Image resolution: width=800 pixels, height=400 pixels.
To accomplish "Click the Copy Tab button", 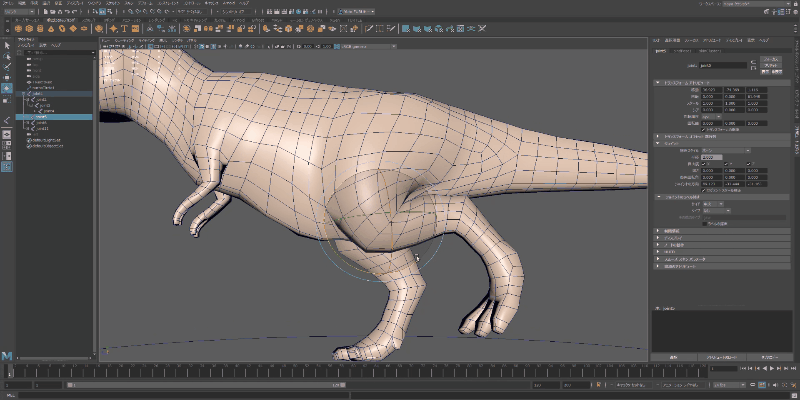I will [769, 356].
